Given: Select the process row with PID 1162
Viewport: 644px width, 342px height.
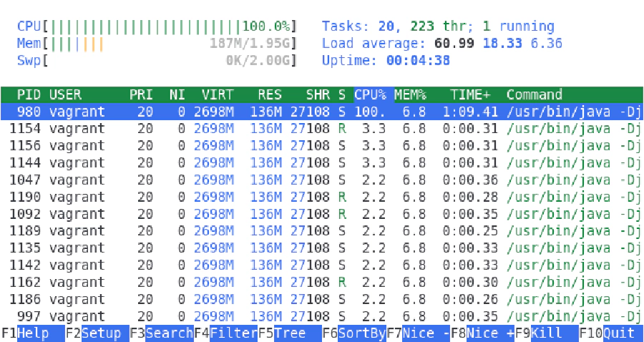Looking at the screenshot, I should [322, 282].
